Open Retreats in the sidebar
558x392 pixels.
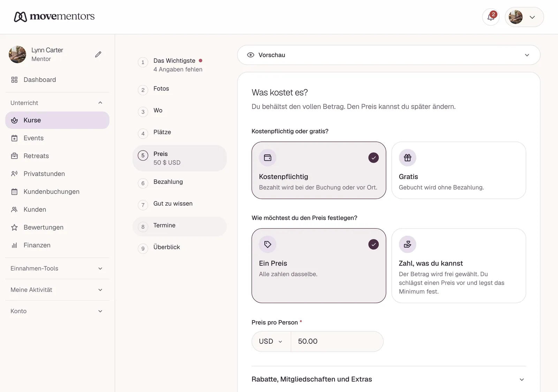[57, 156]
